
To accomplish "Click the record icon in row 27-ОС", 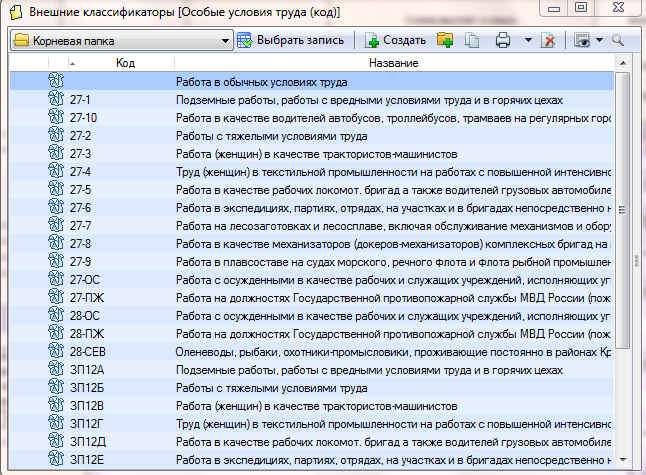I will (x=56, y=278).
